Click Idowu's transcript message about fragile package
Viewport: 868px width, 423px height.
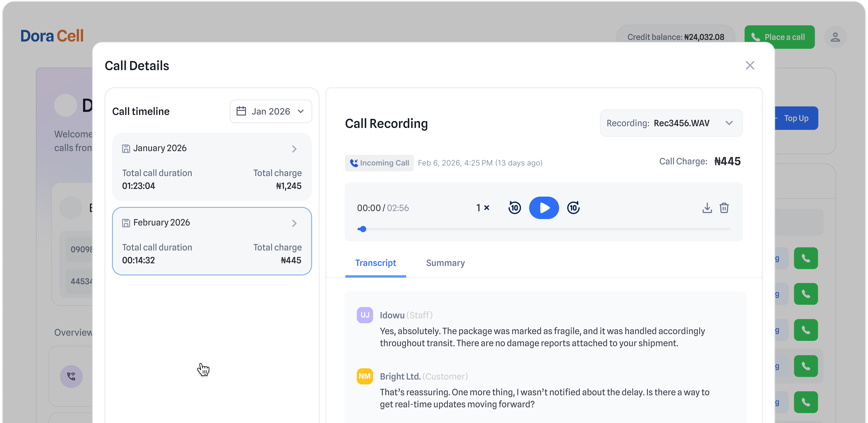click(x=542, y=337)
